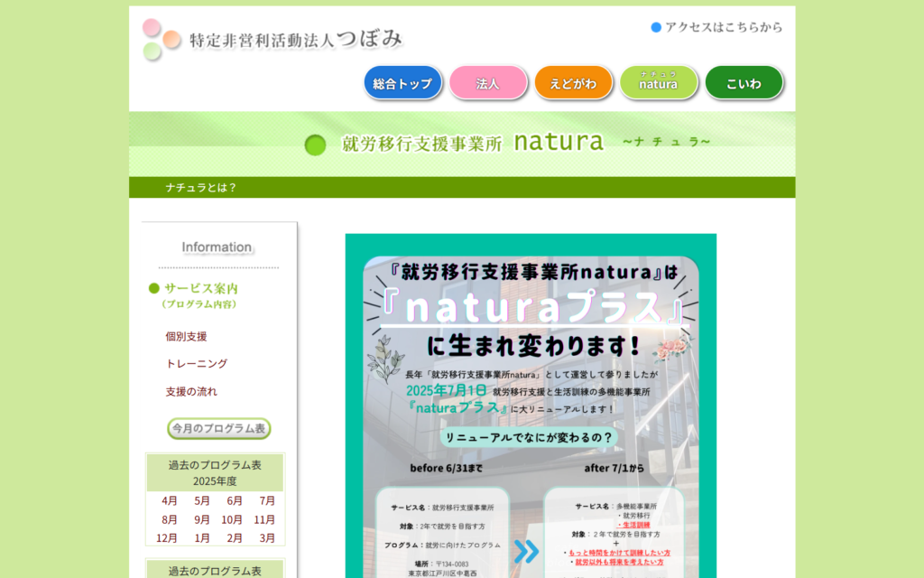
Task: Click the 就労移行支援事業所 natura header banner
Action: tap(462, 144)
